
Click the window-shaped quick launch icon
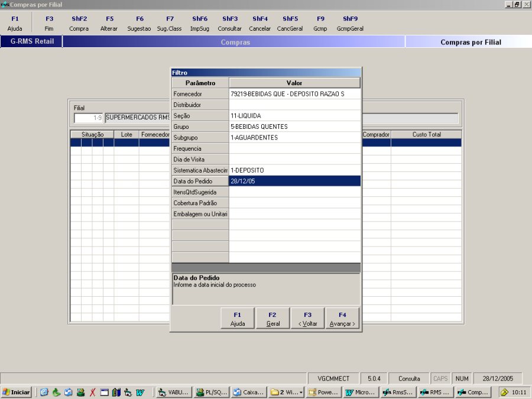pyautogui.click(x=104, y=392)
